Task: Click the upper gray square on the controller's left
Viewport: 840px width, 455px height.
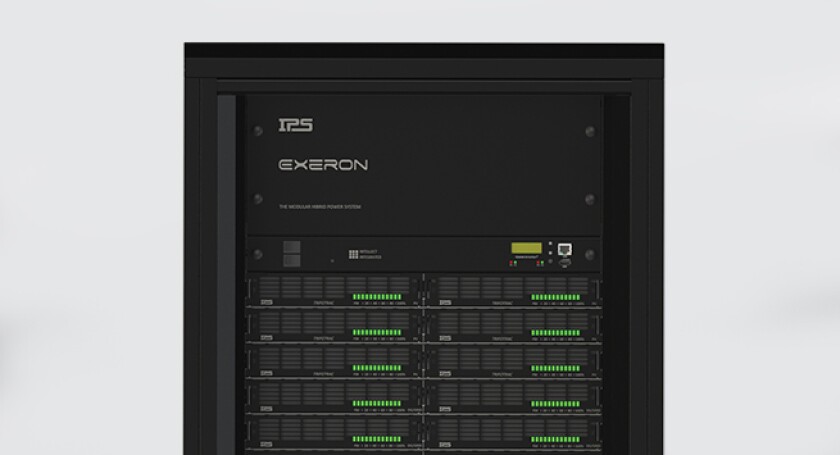Action: pos(292,247)
